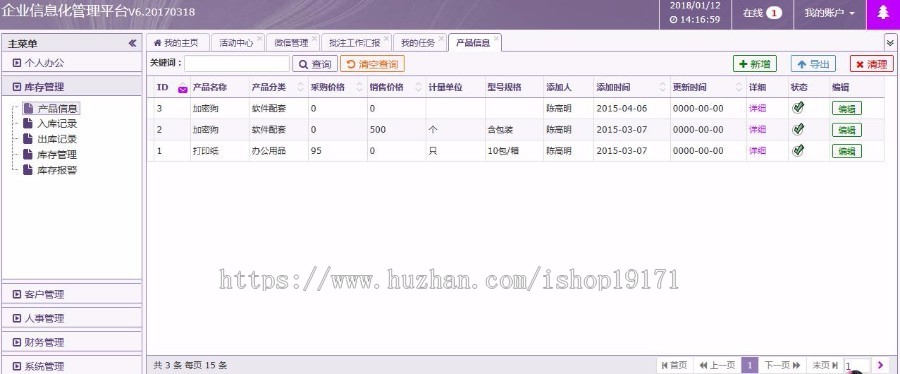The width and height of the screenshot is (900, 374).
Task: Sort by 添加时间 column arrows
Action: point(662,87)
